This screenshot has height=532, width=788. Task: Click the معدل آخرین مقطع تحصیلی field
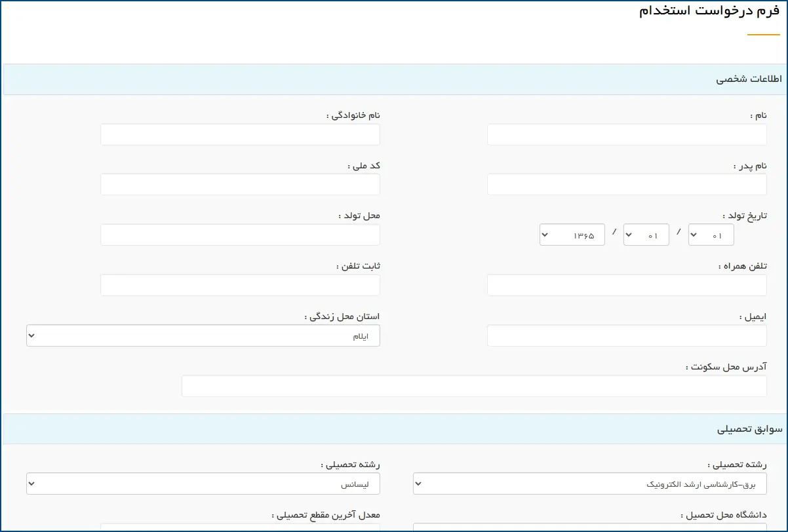240,528
